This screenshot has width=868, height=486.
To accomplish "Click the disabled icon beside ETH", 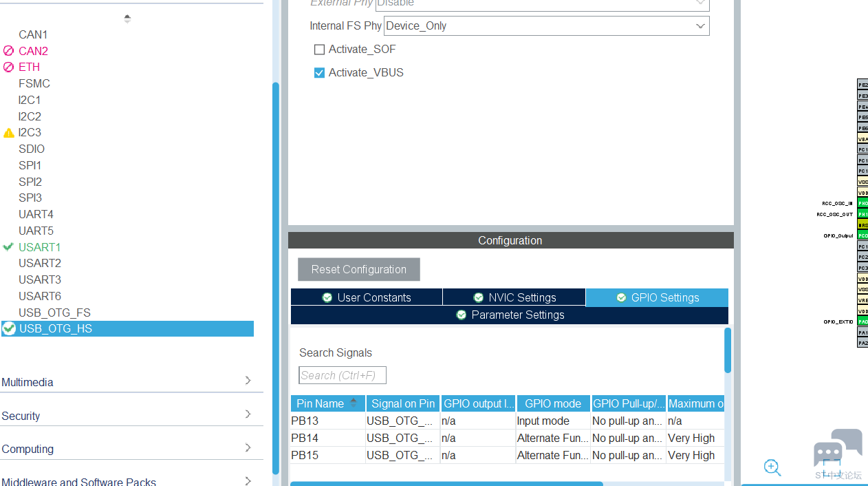I will (8, 67).
